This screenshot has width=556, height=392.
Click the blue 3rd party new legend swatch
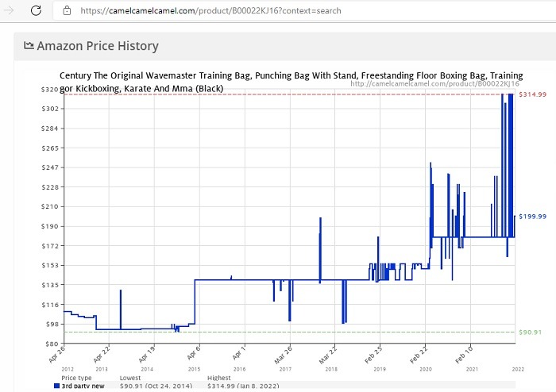(56, 386)
